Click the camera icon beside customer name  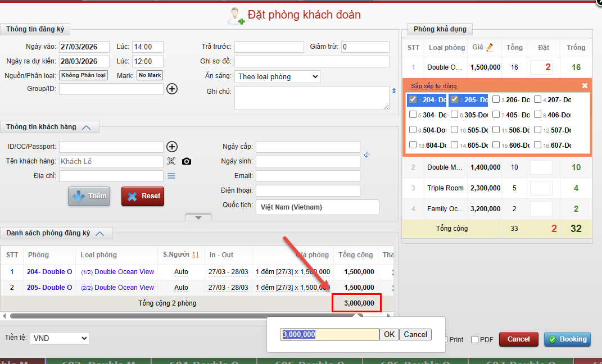click(187, 161)
